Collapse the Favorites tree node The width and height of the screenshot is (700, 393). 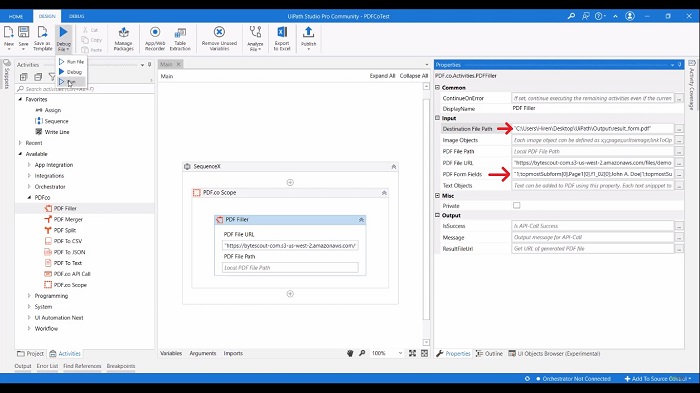pos(20,99)
